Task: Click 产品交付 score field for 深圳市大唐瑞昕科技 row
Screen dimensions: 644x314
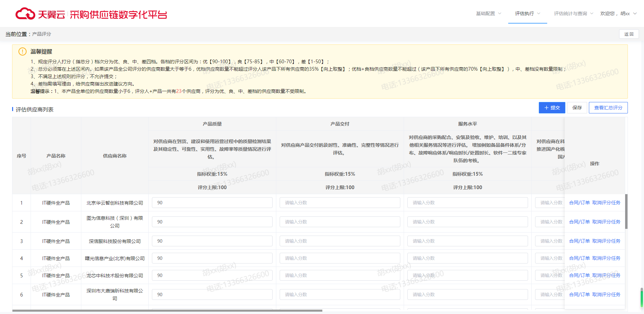Action: (340, 294)
